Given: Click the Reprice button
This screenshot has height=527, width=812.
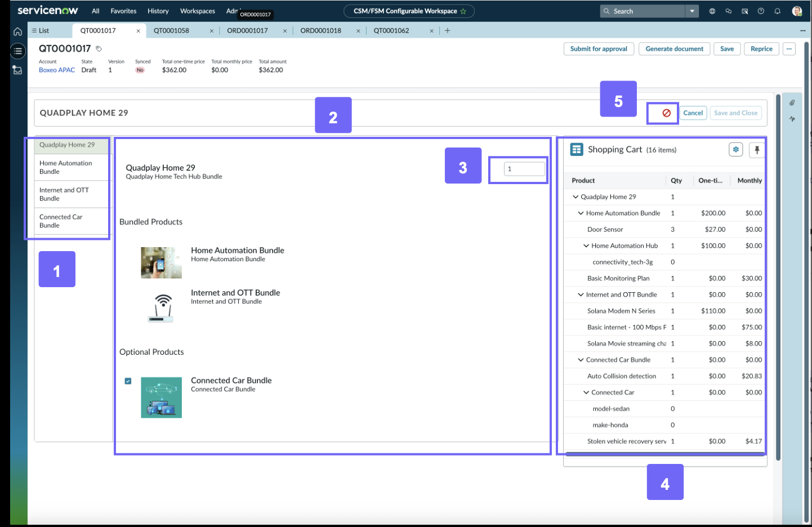Looking at the screenshot, I should click(761, 49).
